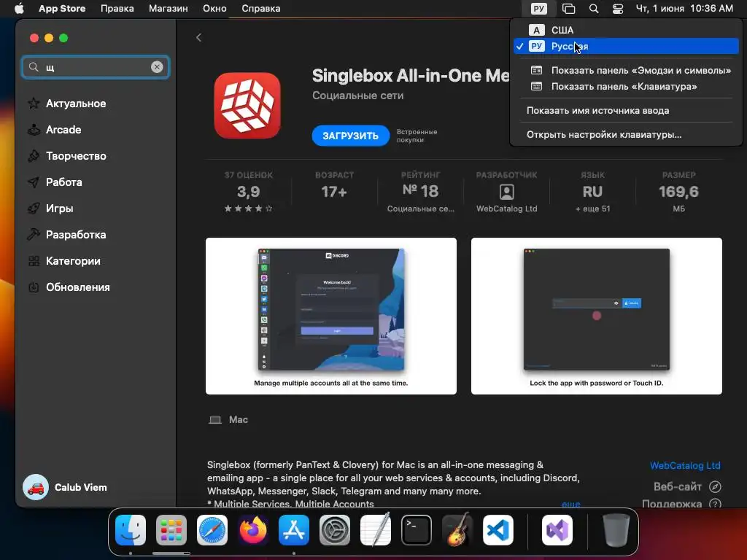747x560 pixels.
Task: Click the 3,9 star rating
Action: coord(248,192)
